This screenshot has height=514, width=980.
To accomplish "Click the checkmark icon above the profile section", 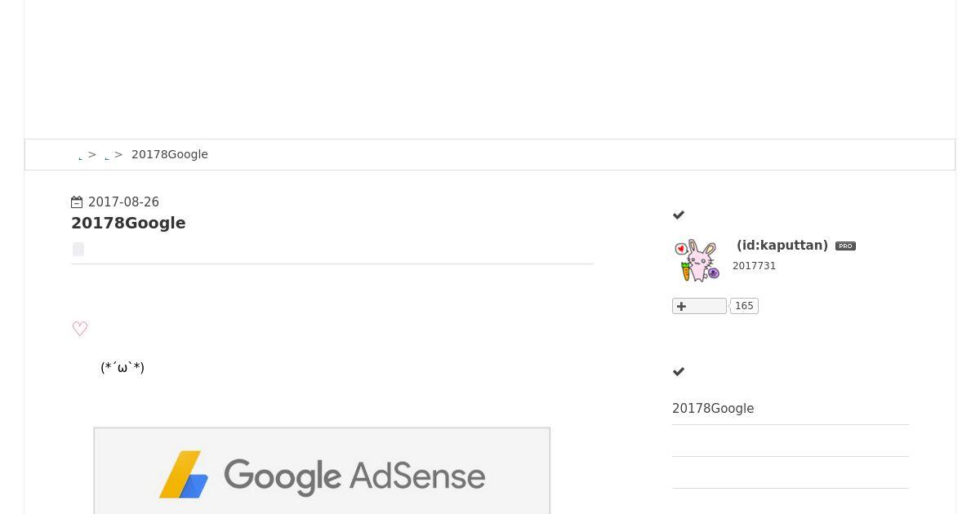I will click(x=679, y=215).
